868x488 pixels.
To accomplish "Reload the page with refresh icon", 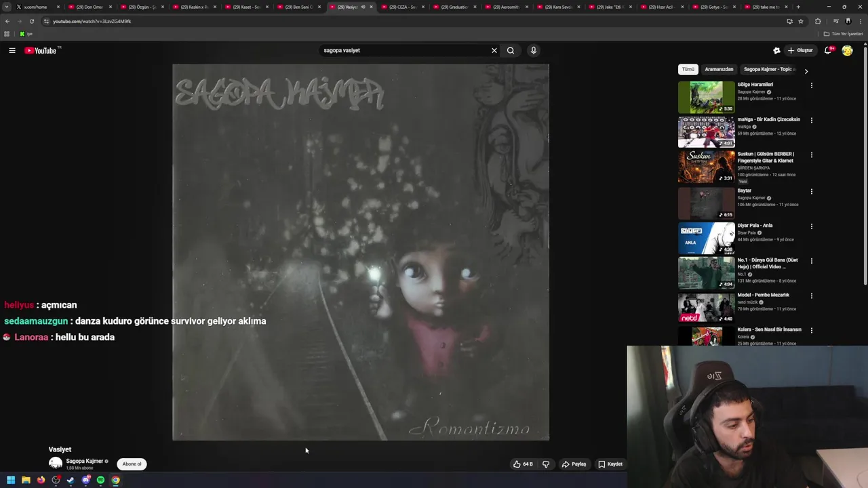I will [31, 21].
